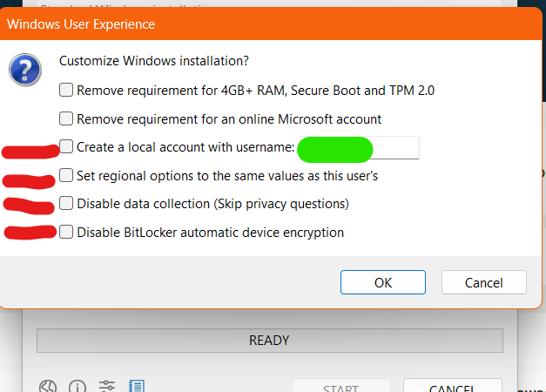The image size is (546, 392).
Task: Show the log icon
Action: tap(136, 387)
